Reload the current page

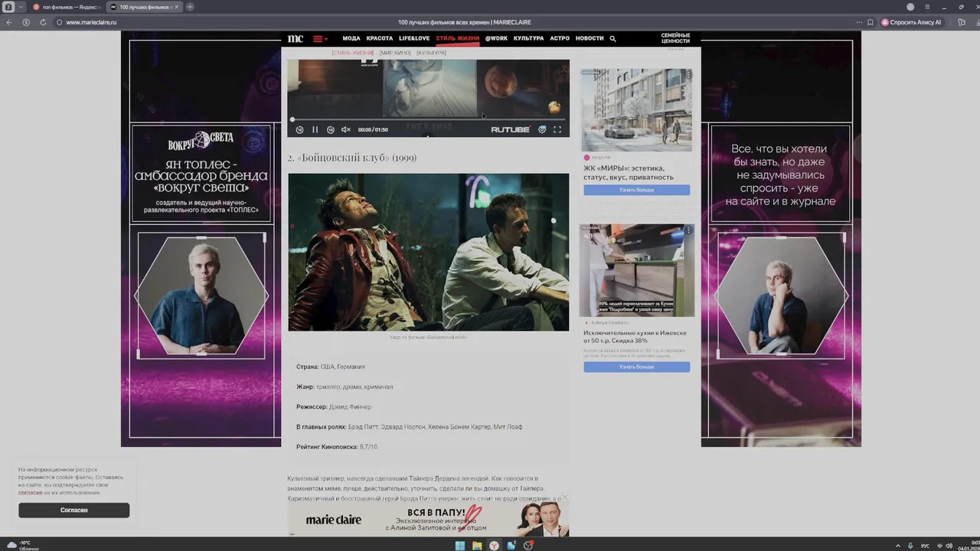pyautogui.click(x=43, y=22)
